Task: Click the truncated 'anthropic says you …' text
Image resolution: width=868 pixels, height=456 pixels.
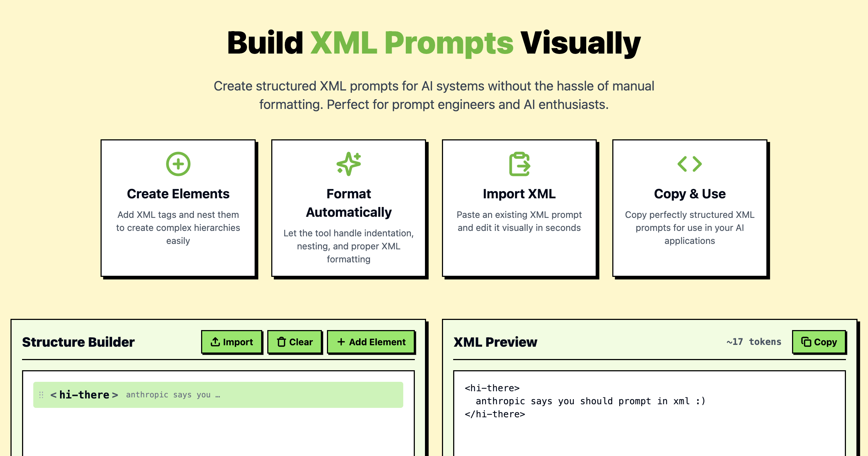Action: pos(173,395)
